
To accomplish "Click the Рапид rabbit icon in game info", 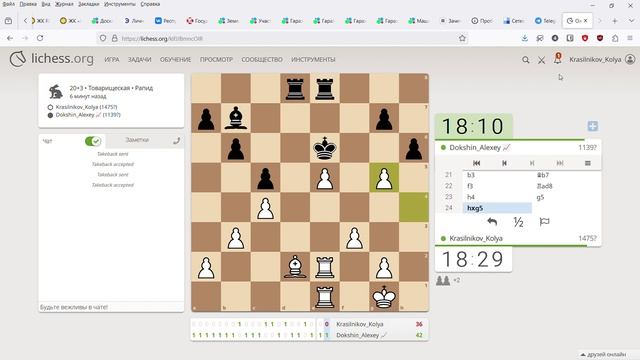I will 56,92.
